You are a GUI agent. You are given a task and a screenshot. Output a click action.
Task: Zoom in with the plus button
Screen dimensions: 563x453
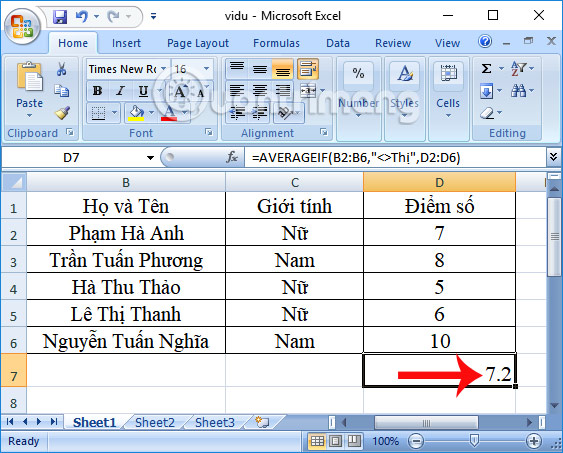(534, 441)
